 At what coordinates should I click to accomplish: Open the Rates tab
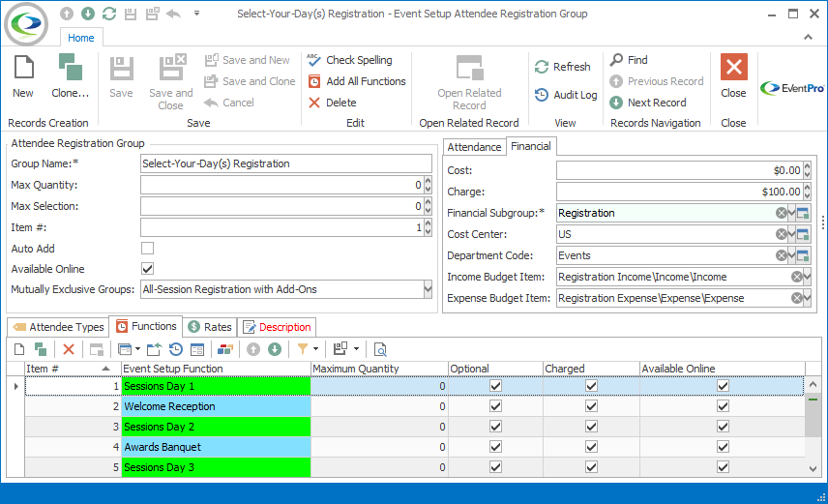(210, 327)
